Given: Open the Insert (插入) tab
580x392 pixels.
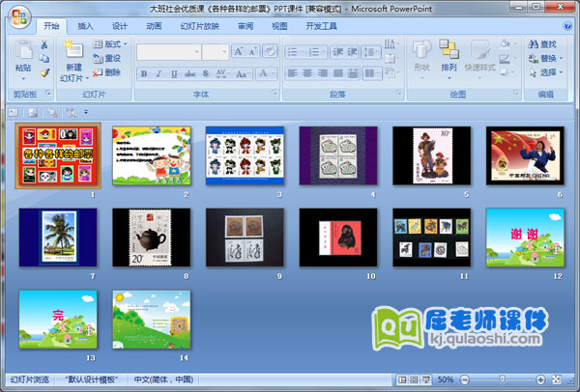Looking at the screenshot, I should (x=86, y=26).
